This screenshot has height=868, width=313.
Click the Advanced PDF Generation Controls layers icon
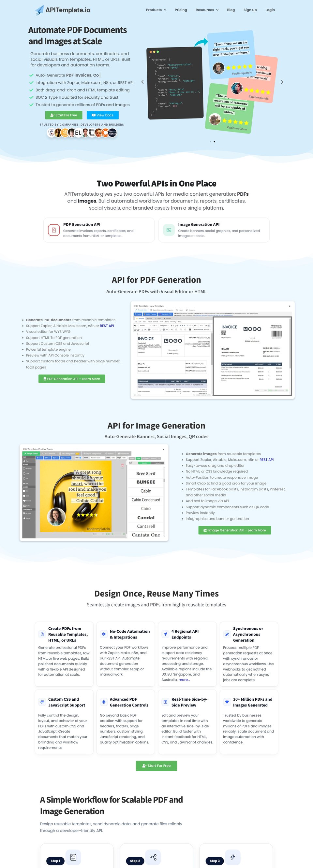(104, 702)
